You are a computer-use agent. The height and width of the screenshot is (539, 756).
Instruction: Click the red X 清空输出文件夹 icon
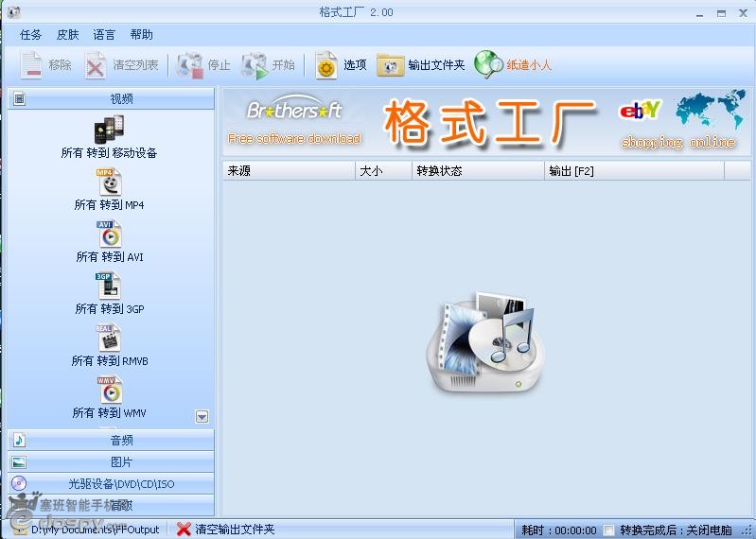(184, 529)
